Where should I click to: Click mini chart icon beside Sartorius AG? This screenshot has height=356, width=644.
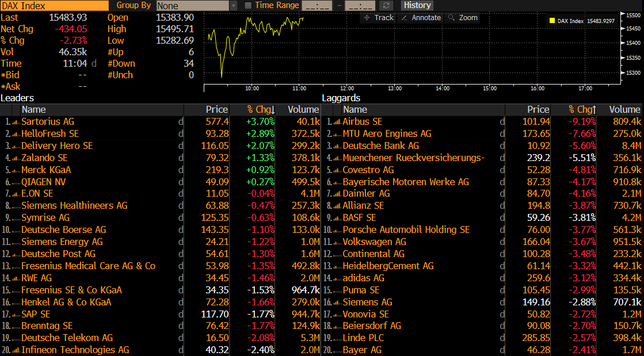(x=16, y=122)
